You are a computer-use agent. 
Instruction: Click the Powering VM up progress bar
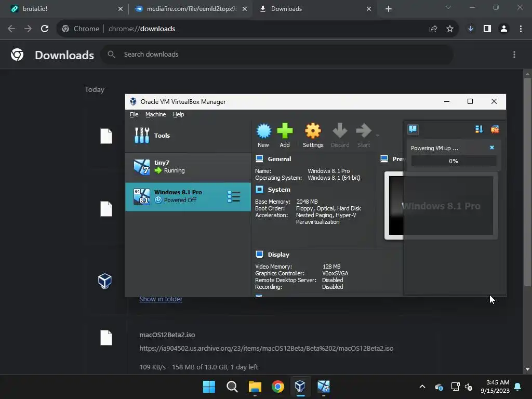454,161
